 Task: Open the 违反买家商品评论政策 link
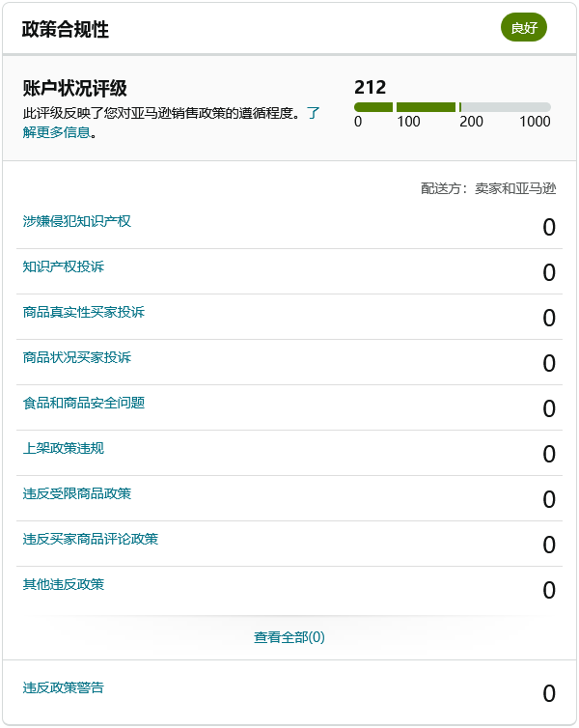coord(91,539)
